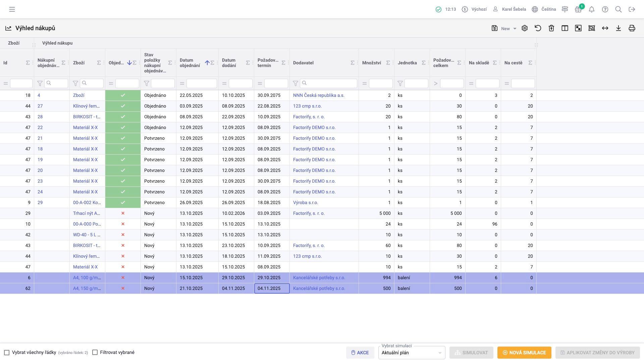Click red cross for Trhací nýt row
Viewport: 644px width, 362px height.
coord(123,213)
